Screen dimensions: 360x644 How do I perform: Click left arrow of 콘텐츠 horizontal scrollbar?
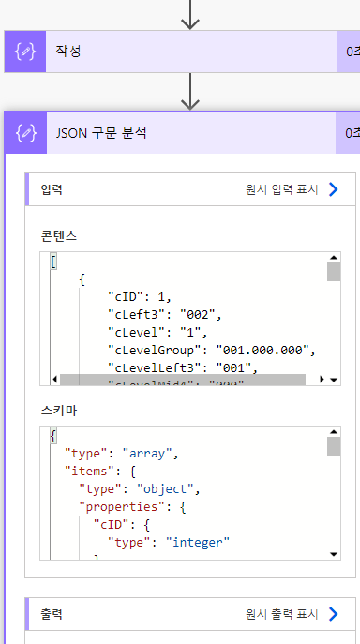click(55, 380)
